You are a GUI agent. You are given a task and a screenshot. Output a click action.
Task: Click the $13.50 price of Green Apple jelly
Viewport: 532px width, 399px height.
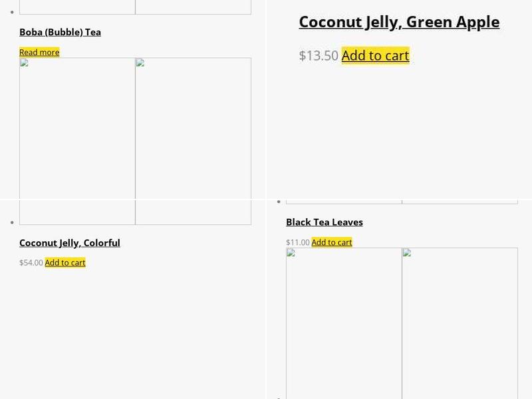pyautogui.click(x=319, y=56)
